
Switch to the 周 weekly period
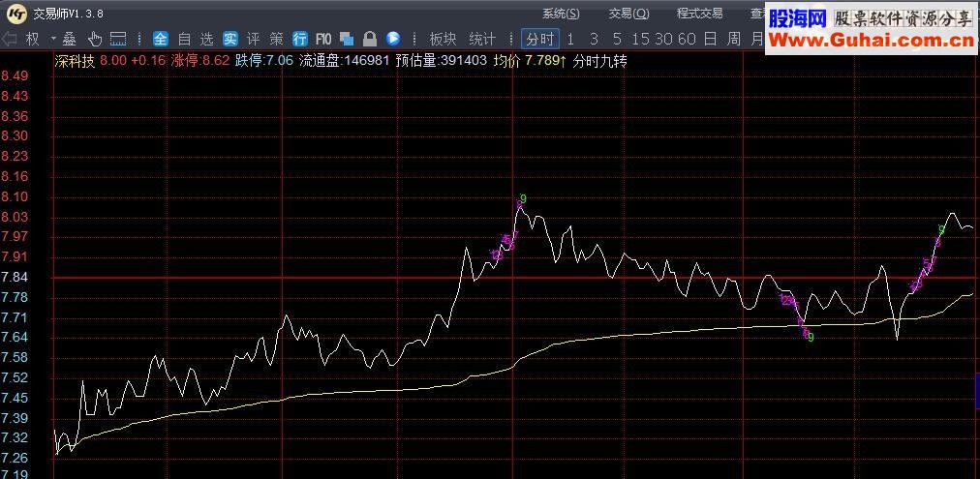[734, 40]
